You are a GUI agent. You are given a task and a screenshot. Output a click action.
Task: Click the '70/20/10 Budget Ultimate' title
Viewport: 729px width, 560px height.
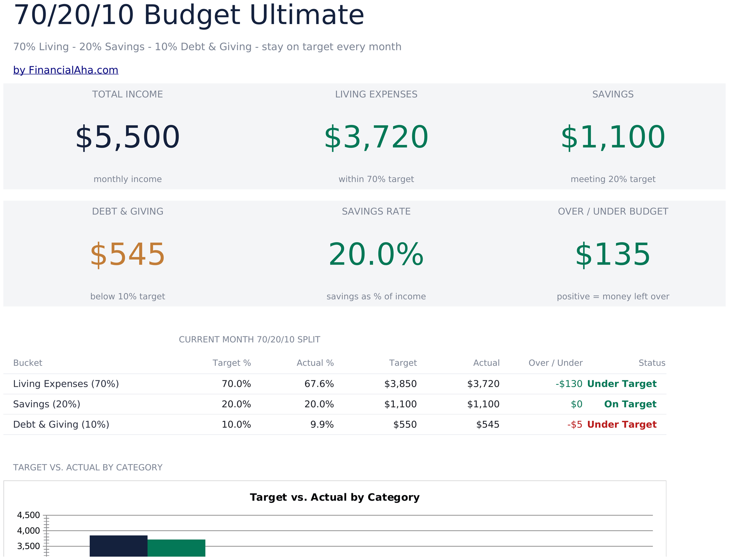click(188, 15)
